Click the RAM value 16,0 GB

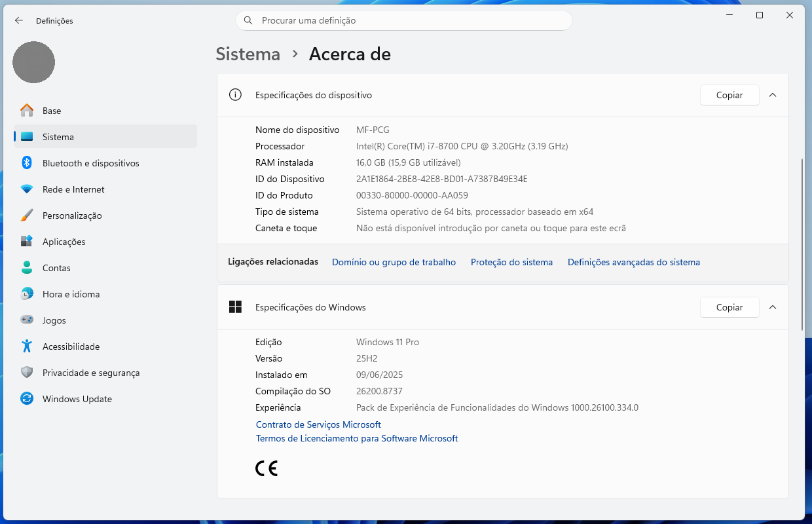coord(409,162)
